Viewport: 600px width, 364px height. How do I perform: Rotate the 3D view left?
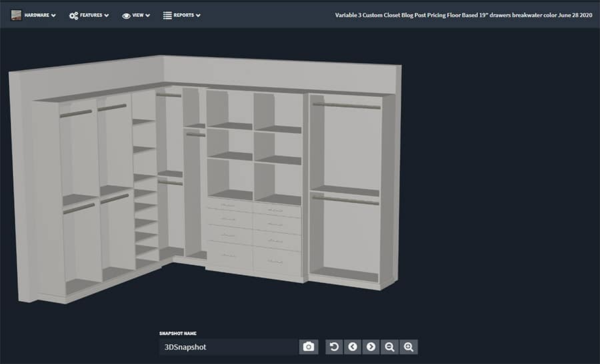pyautogui.click(x=353, y=347)
